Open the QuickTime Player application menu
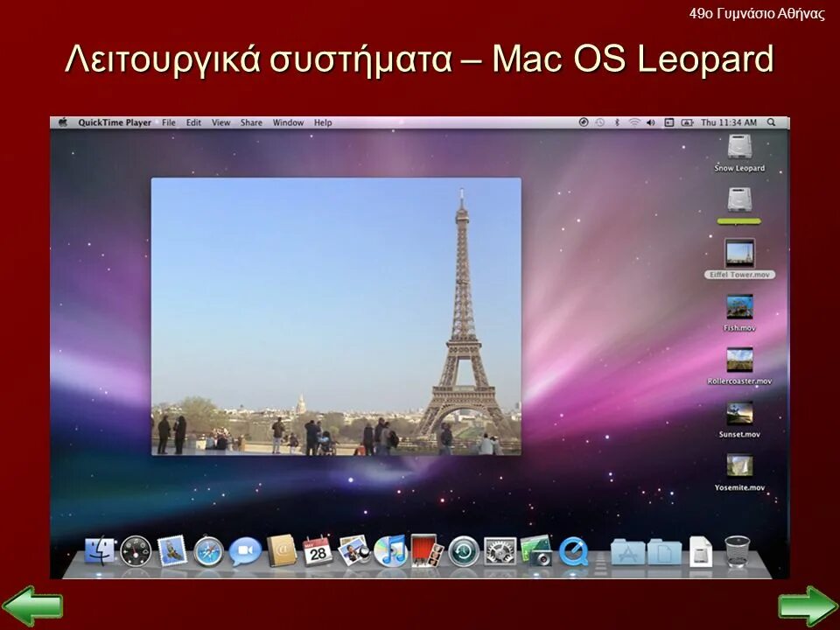 (x=115, y=122)
